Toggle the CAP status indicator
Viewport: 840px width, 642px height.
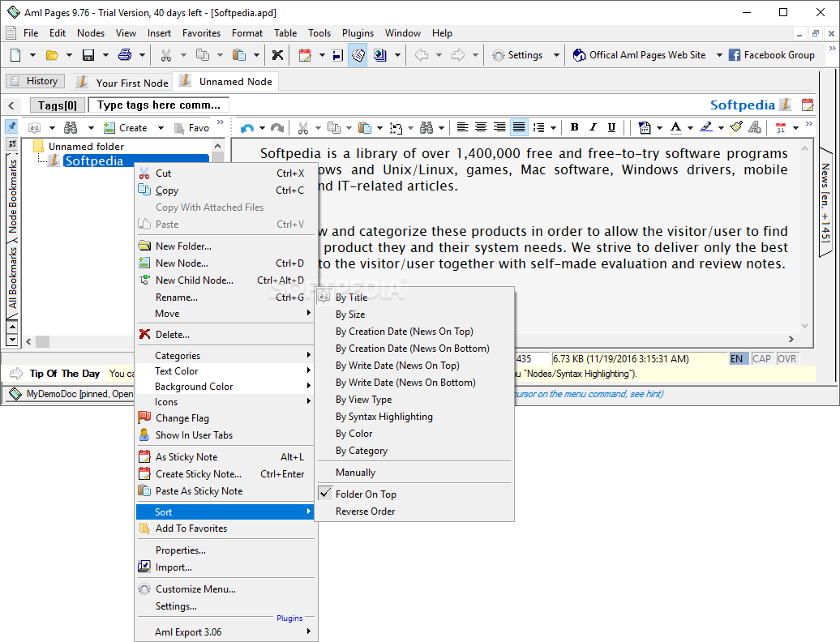761,359
